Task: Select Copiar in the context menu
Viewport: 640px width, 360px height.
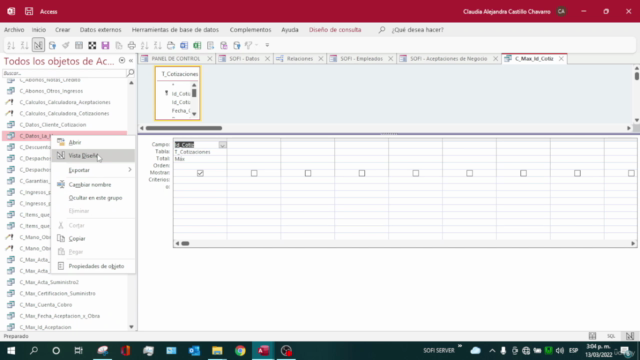Action: tap(93, 238)
